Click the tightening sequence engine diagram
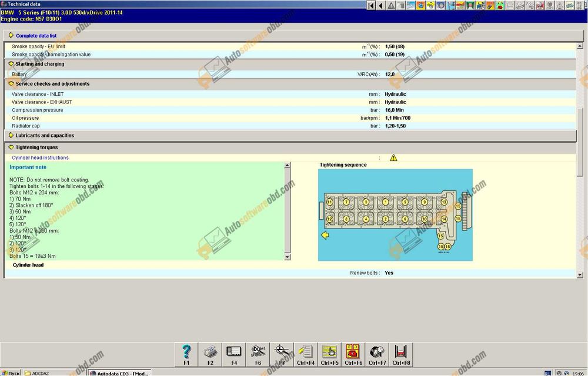Viewport: 588px width, 376px height. pos(395,215)
